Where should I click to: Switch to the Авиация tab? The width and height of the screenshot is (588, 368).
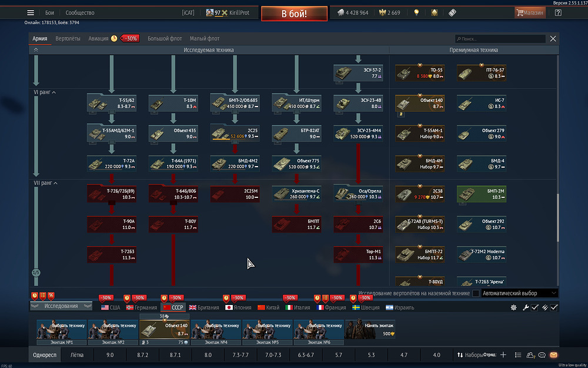point(98,38)
